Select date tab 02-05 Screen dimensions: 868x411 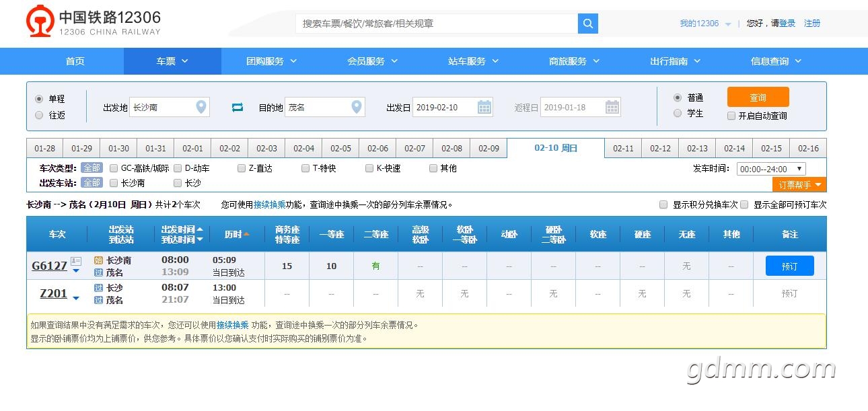[340, 149]
